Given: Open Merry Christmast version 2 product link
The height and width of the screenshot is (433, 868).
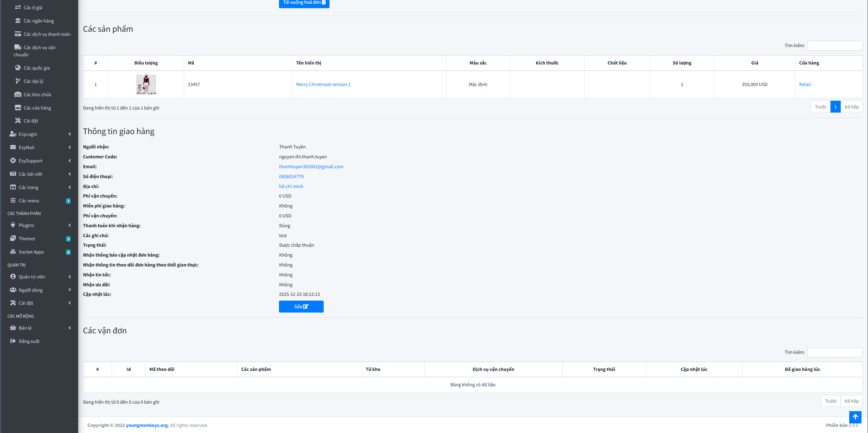Looking at the screenshot, I should (x=323, y=84).
